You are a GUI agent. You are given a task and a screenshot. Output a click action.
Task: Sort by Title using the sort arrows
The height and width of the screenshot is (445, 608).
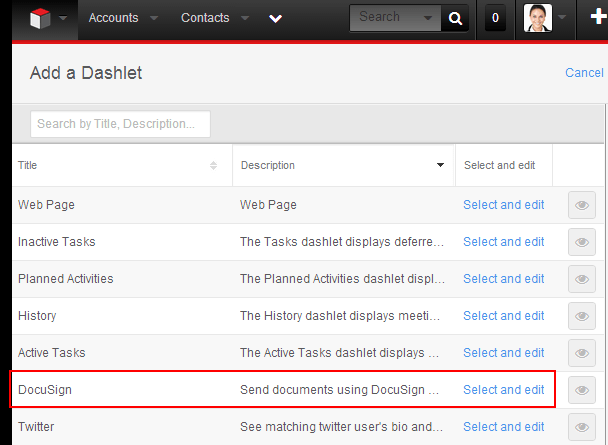point(213,166)
